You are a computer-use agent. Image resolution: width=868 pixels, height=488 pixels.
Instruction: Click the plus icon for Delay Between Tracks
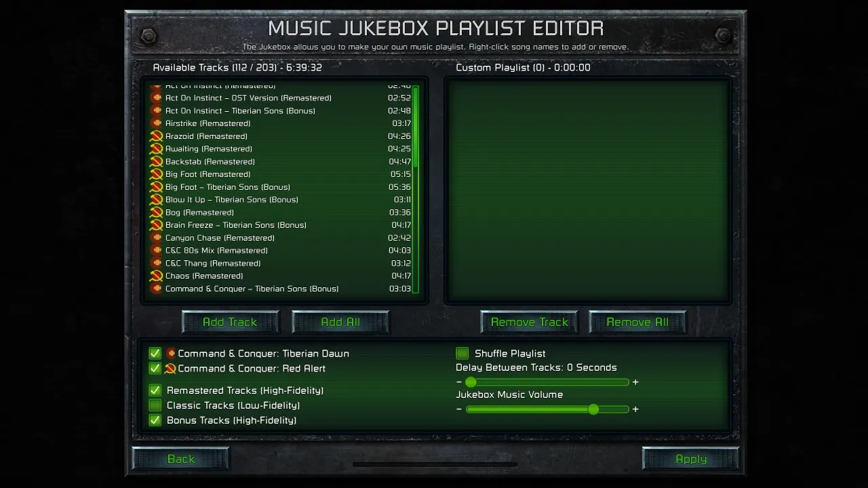tap(635, 382)
